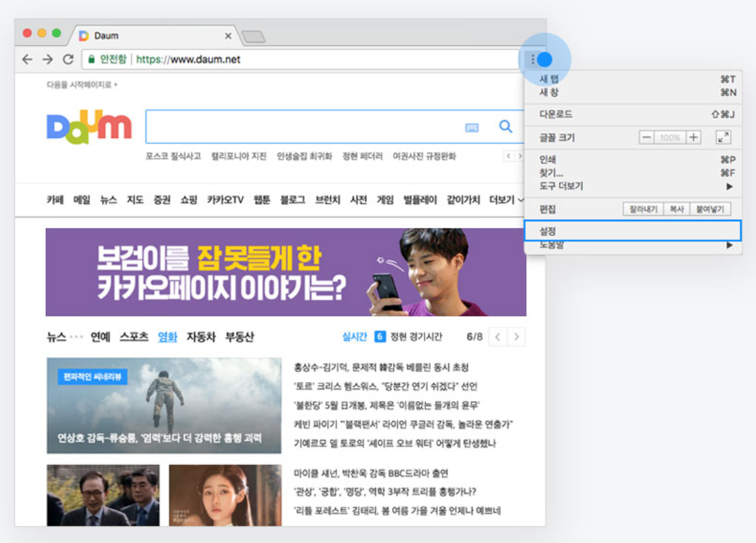Go to next news page arrow
This screenshot has height=543, width=756.
click(x=517, y=337)
